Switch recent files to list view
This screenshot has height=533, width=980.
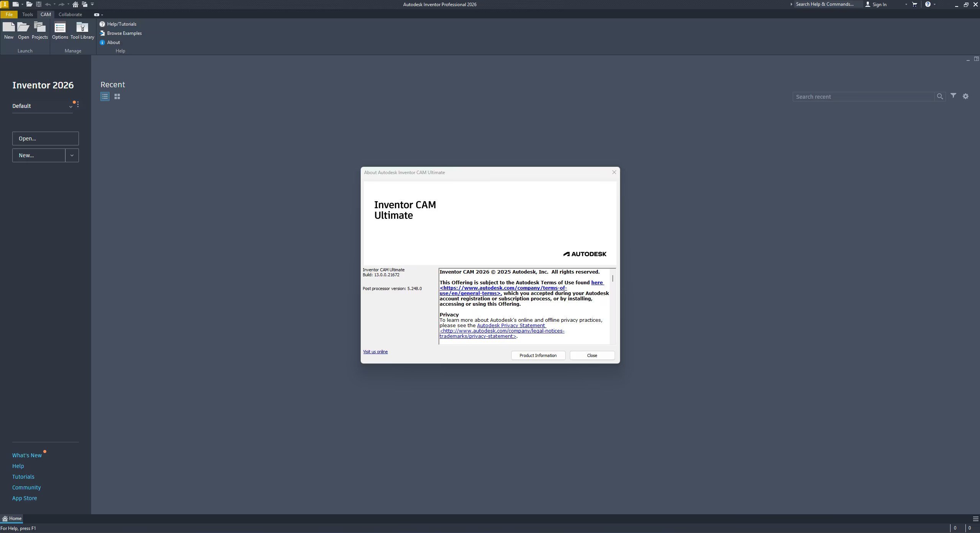pyautogui.click(x=105, y=96)
